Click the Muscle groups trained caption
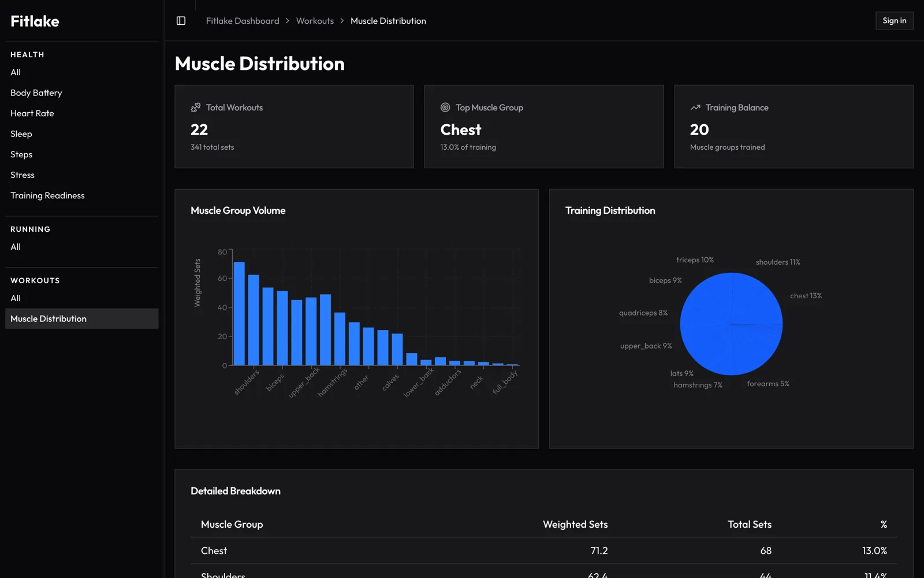 727,147
